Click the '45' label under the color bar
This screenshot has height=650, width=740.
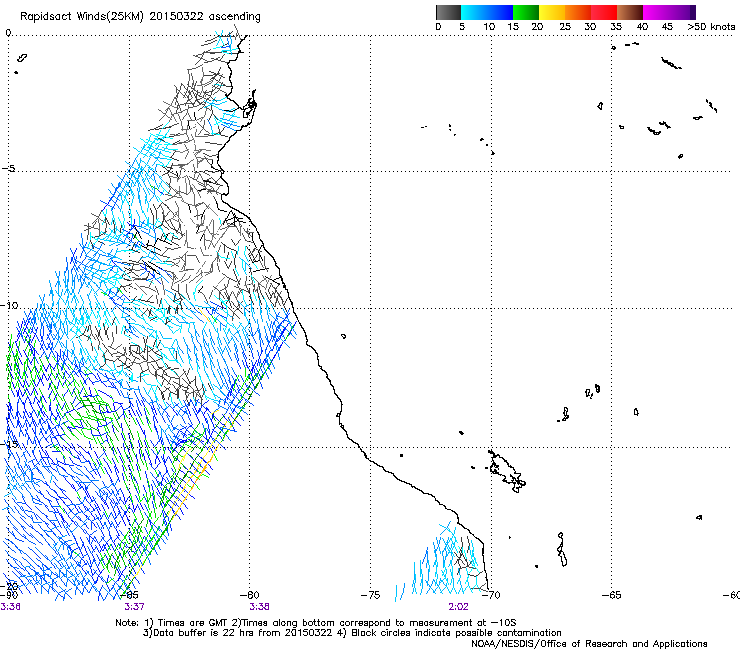click(667, 26)
